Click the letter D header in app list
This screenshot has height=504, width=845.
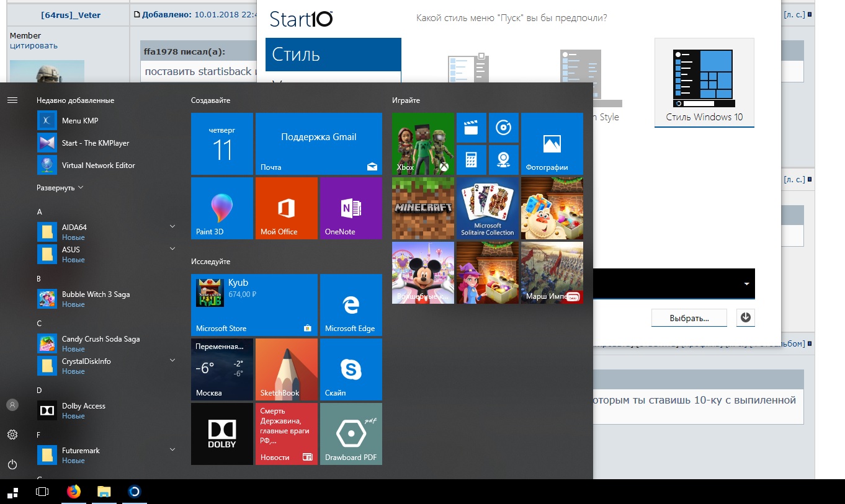pos(39,391)
